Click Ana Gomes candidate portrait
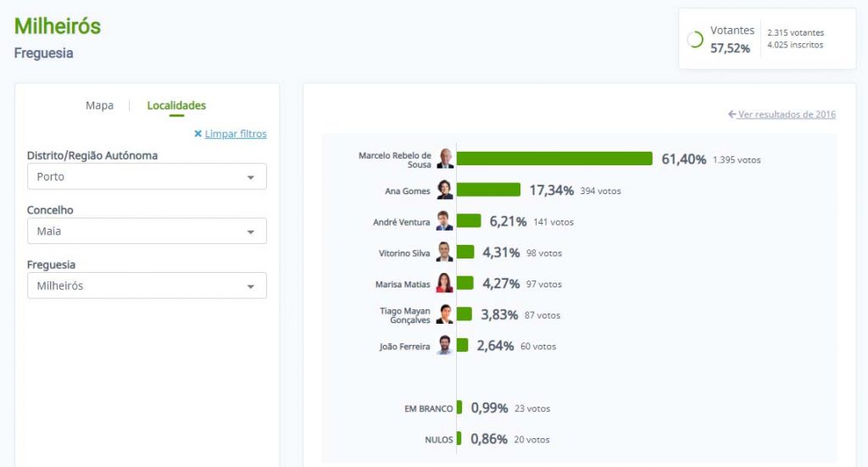The image size is (868, 467). coord(445,190)
